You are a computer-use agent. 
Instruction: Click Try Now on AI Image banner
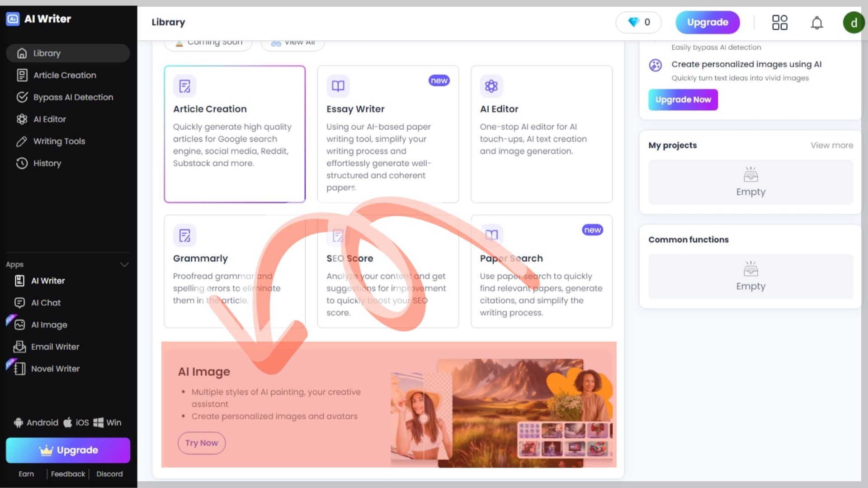tap(202, 443)
